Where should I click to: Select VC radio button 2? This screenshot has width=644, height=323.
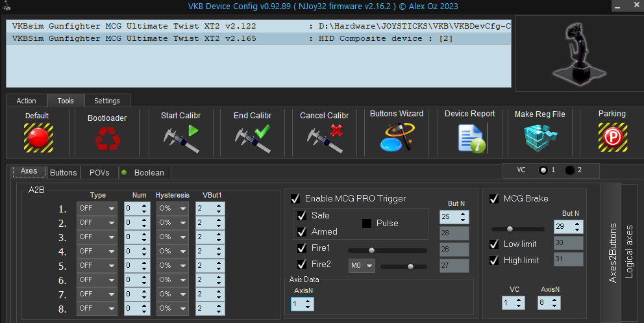click(x=569, y=170)
